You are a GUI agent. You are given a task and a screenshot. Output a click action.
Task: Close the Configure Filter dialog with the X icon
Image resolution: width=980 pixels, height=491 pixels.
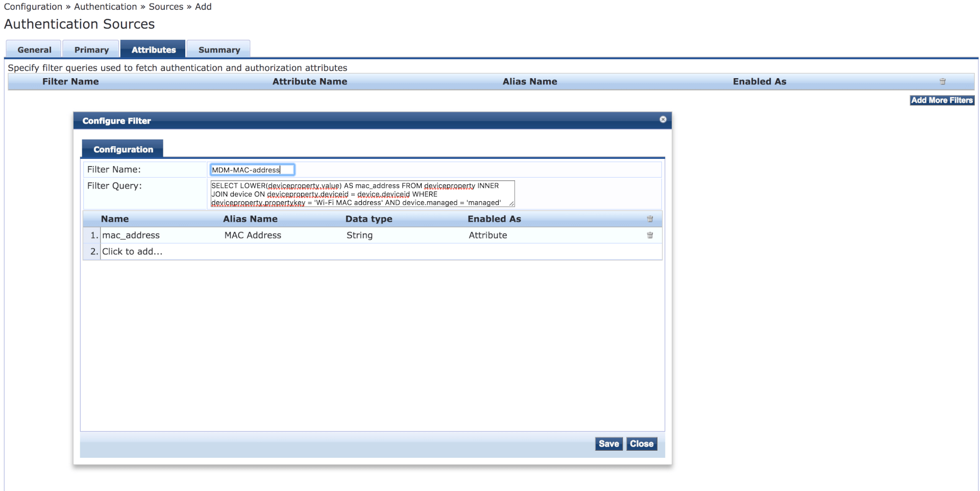663,119
